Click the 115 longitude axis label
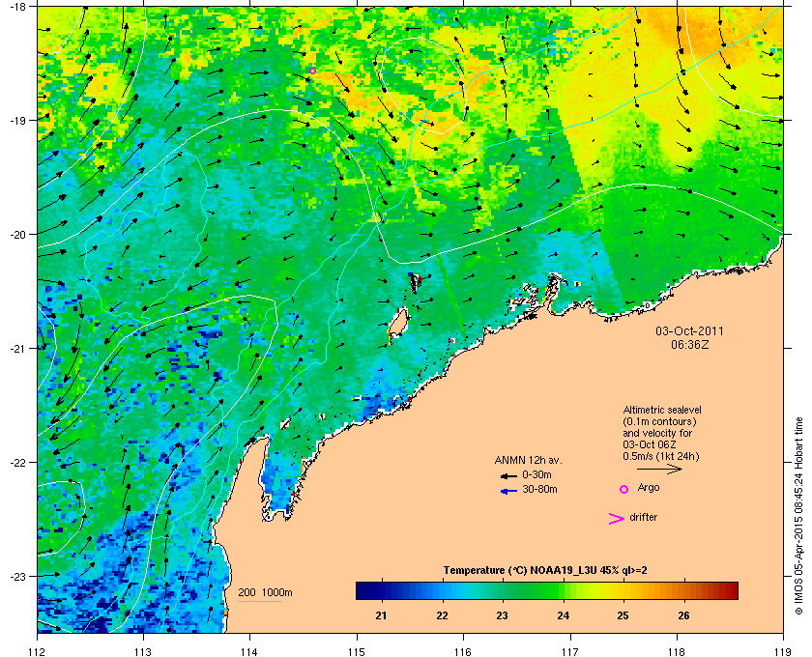Viewport: 812px width, 657px height. [x=357, y=651]
